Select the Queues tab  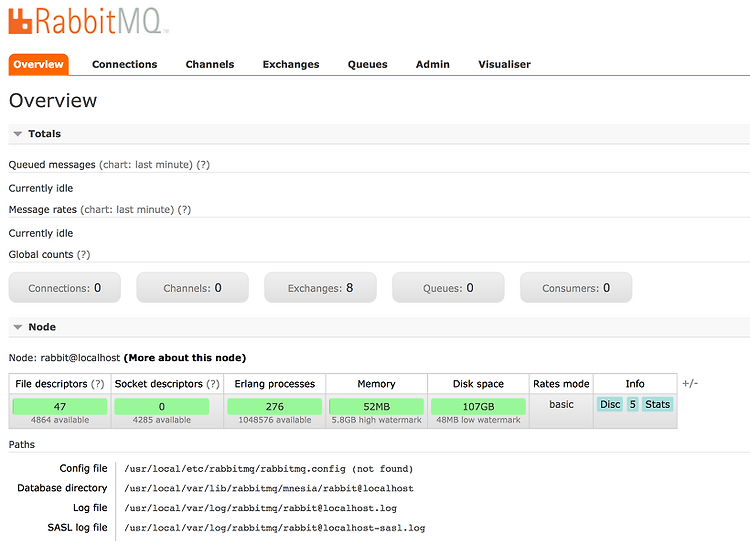367,65
